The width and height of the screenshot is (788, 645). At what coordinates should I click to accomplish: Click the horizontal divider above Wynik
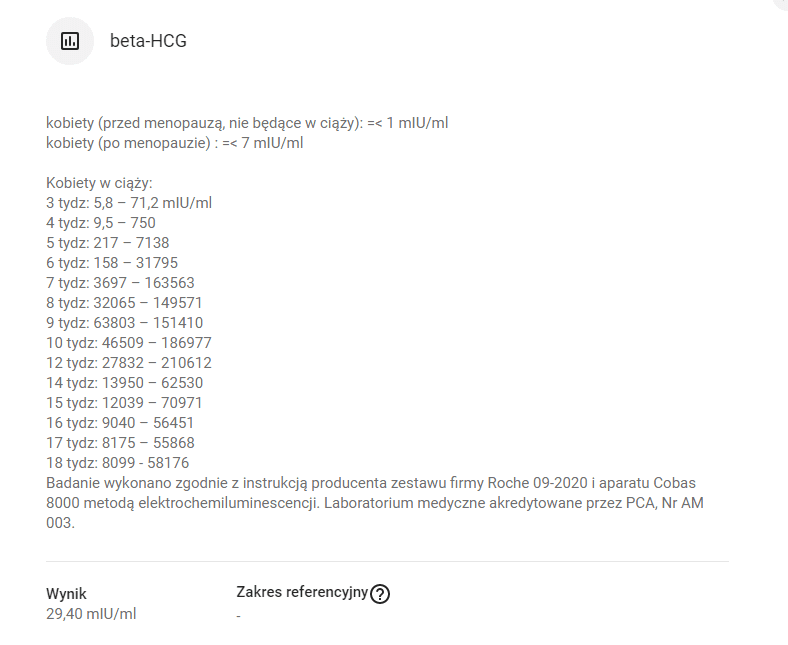[387, 562]
